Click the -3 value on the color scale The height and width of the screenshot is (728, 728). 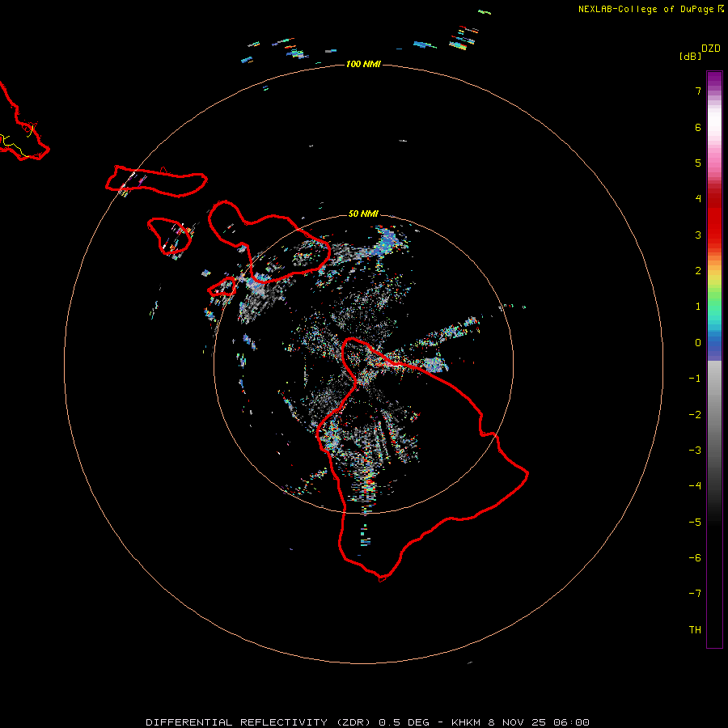[695, 451]
